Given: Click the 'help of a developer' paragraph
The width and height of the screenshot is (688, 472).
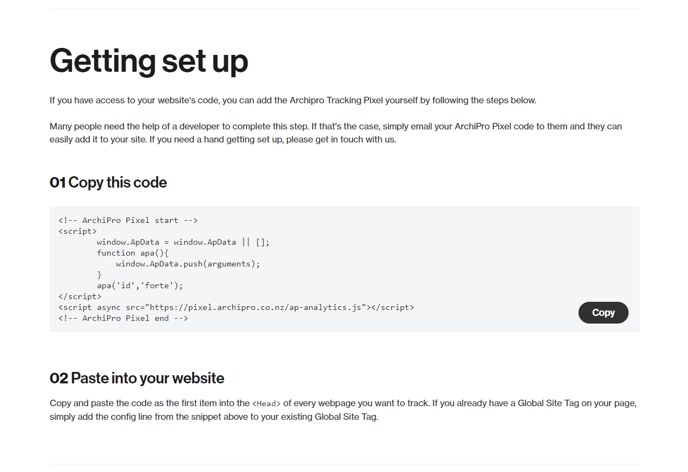Looking at the screenshot, I should 336,133.
